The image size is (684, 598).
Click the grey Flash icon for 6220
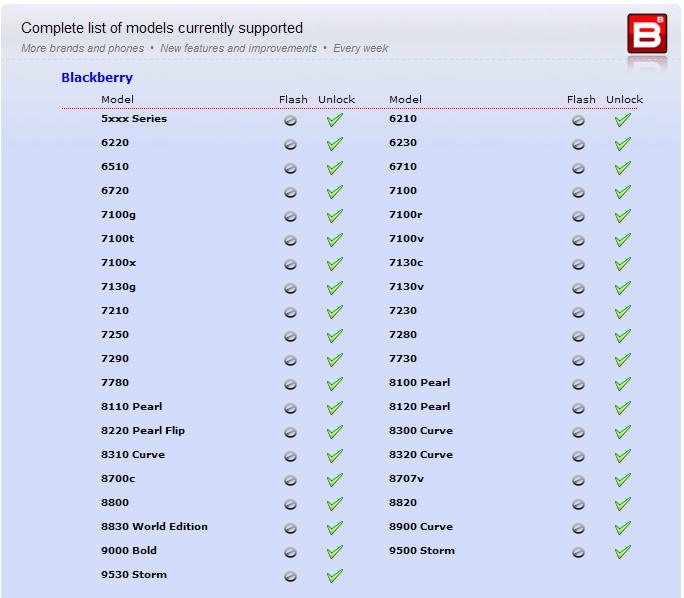pos(291,144)
